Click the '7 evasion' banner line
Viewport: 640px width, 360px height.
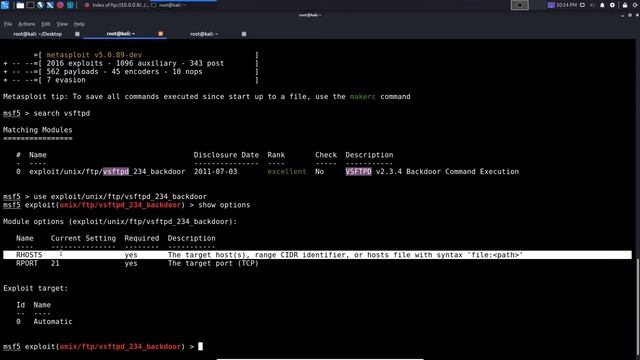tap(66, 80)
